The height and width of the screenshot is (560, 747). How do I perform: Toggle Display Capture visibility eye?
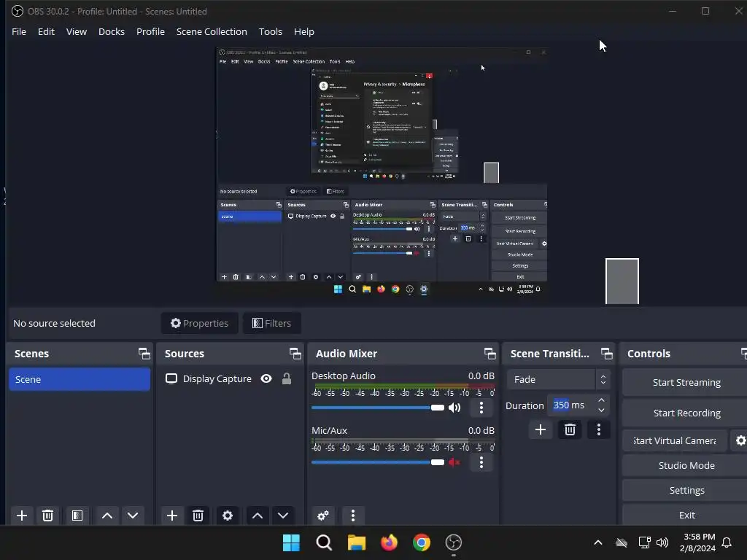(266, 378)
